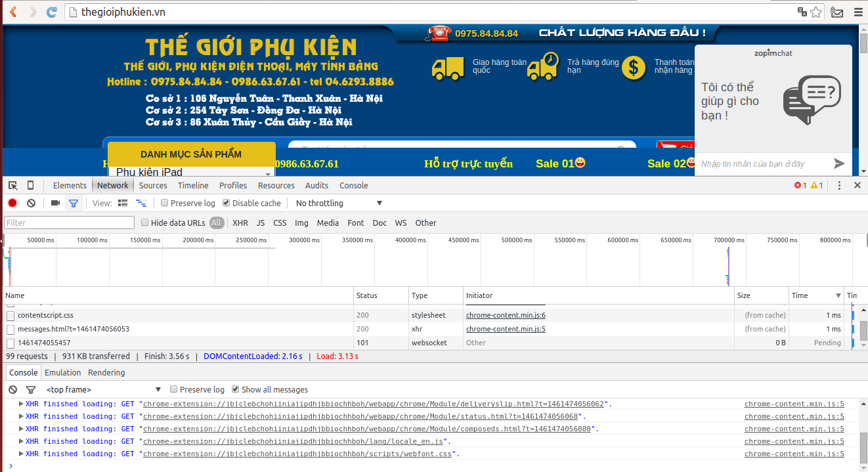Click the yellow warning count indicator
Screen dimensions: 868x472
click(817, 186)
